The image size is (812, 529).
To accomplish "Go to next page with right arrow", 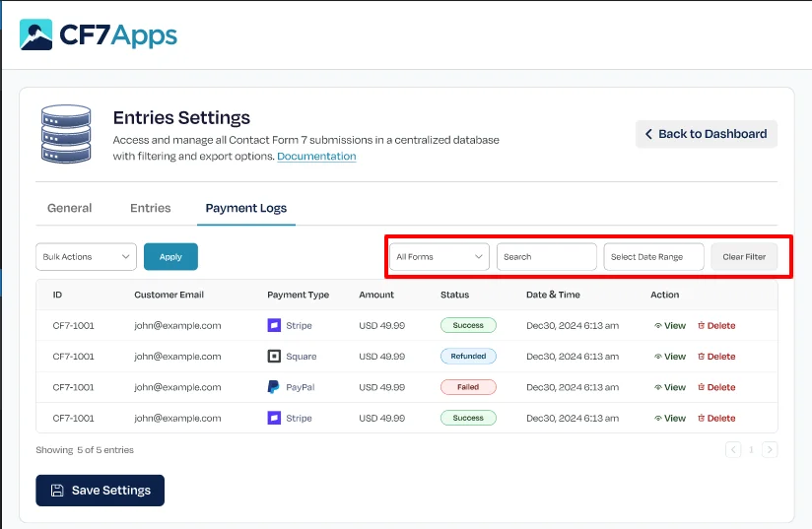I will [770, 450].
